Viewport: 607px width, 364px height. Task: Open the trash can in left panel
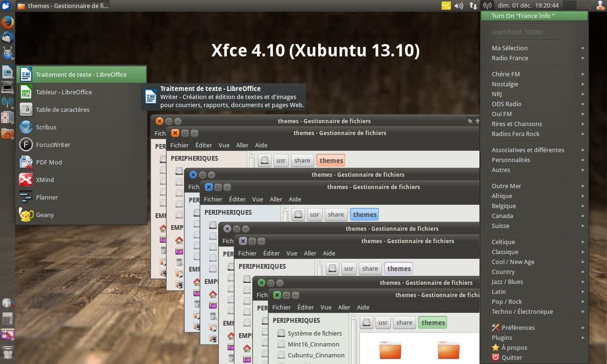tap(7, 352)
